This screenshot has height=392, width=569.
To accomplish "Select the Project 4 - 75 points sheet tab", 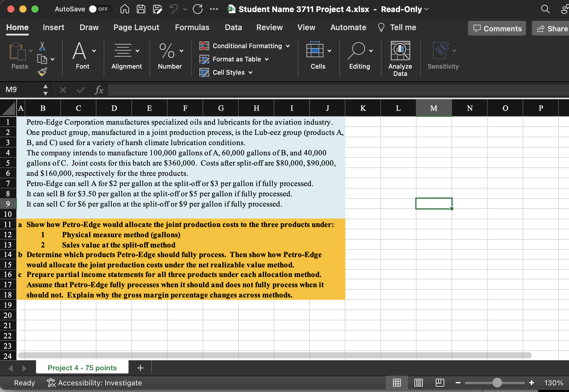I will coord(82,368).
